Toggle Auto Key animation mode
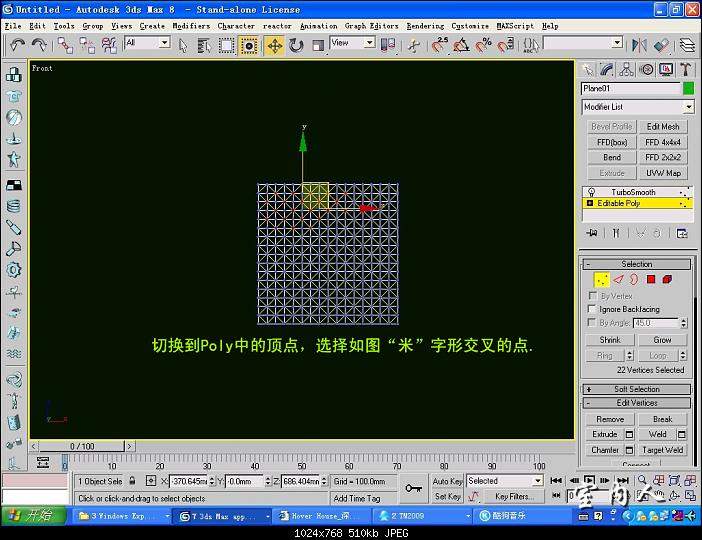 tap(446, 481)
